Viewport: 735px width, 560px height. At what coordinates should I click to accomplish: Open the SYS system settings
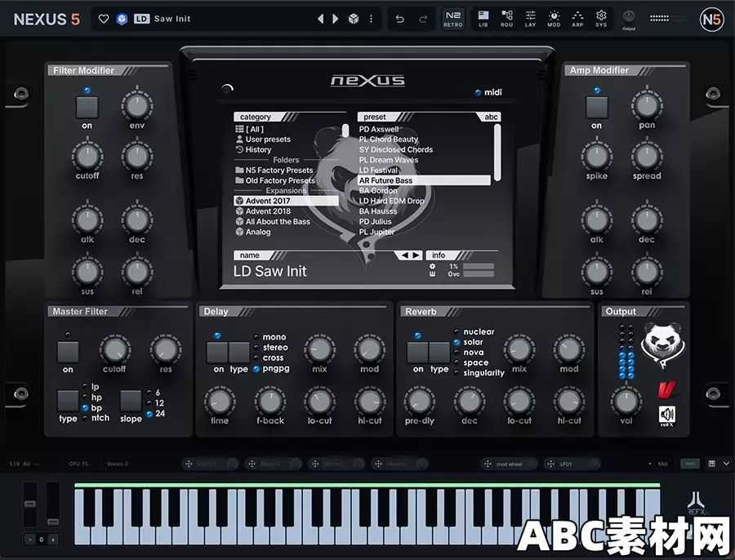click(x=601, y=18)
